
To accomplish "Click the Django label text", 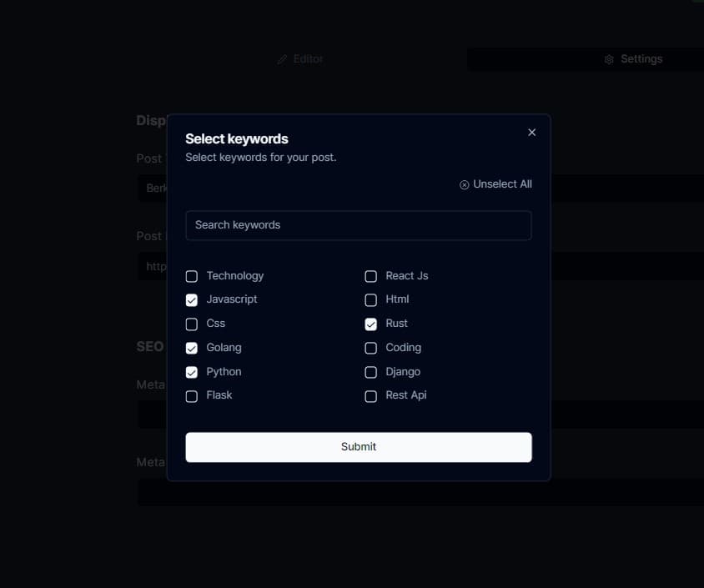I will (x=403, y=372).
